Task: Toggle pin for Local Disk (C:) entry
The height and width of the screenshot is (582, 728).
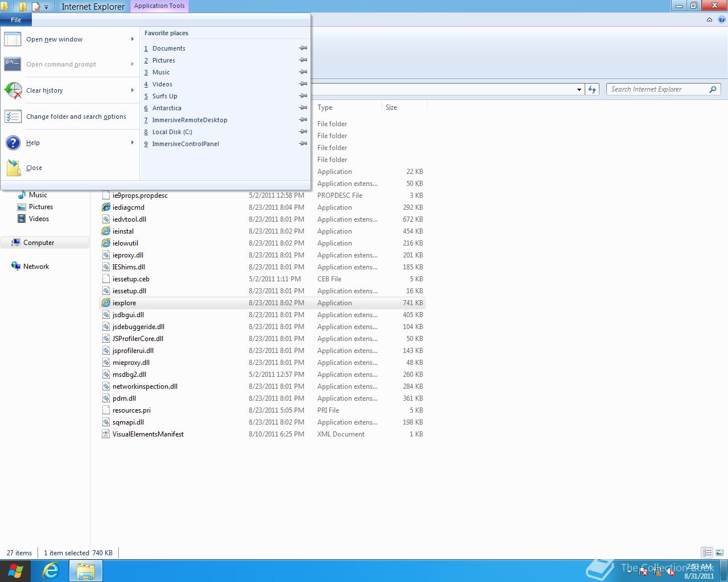Action: click(x=303, y=132)
